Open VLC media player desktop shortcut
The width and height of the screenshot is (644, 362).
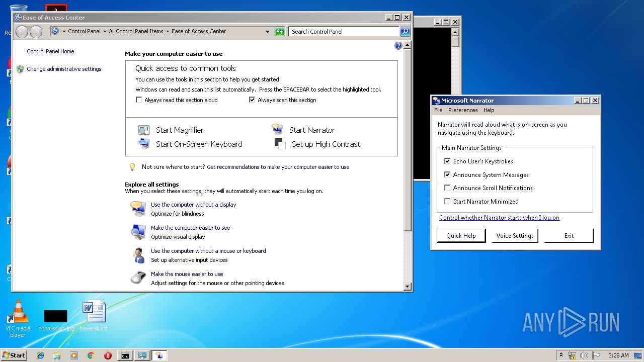(18, 319)
